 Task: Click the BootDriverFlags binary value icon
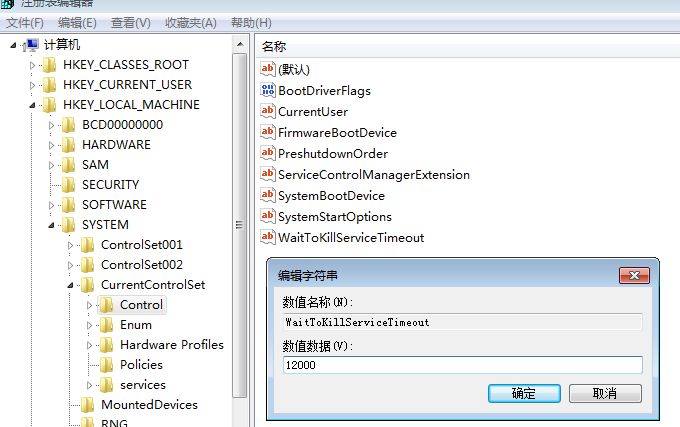point(267,91)
